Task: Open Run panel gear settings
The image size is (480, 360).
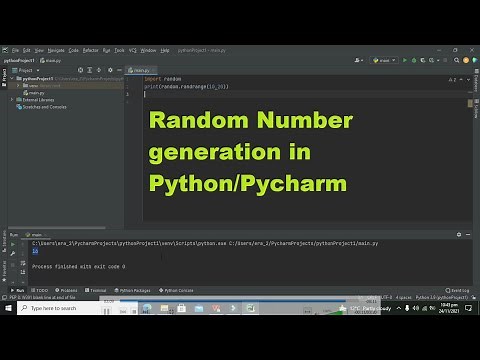Action: point(459,234)
